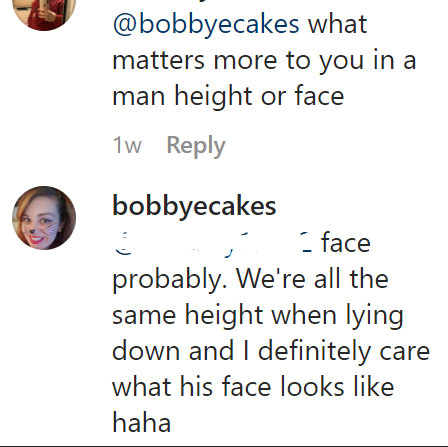
Task: Click the word "what" after the @bobbyecakes mention
Action: [337, 24]
